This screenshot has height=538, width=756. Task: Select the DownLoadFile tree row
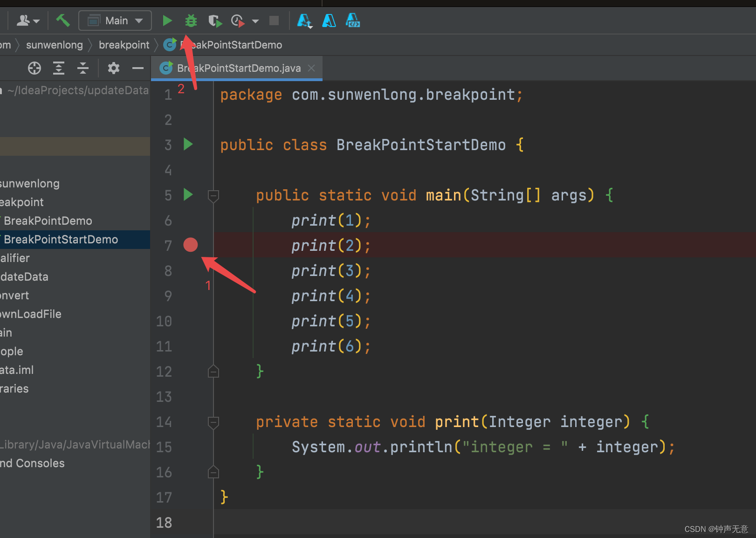tap(75, 314)
